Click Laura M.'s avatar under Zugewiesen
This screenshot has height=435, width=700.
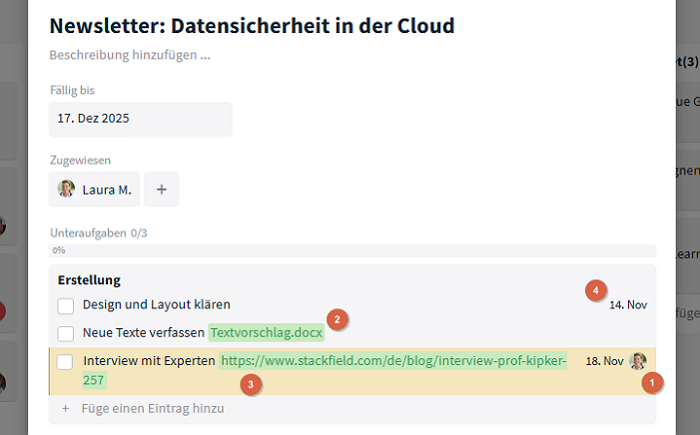67,188
